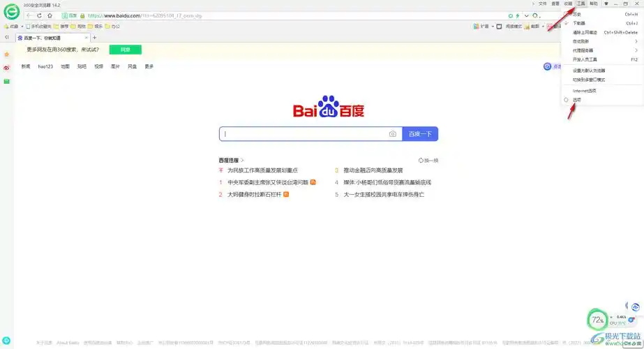Click the sidebar Weibo icon
This screenshot has height=349, width=644.
tap(6, 68)
